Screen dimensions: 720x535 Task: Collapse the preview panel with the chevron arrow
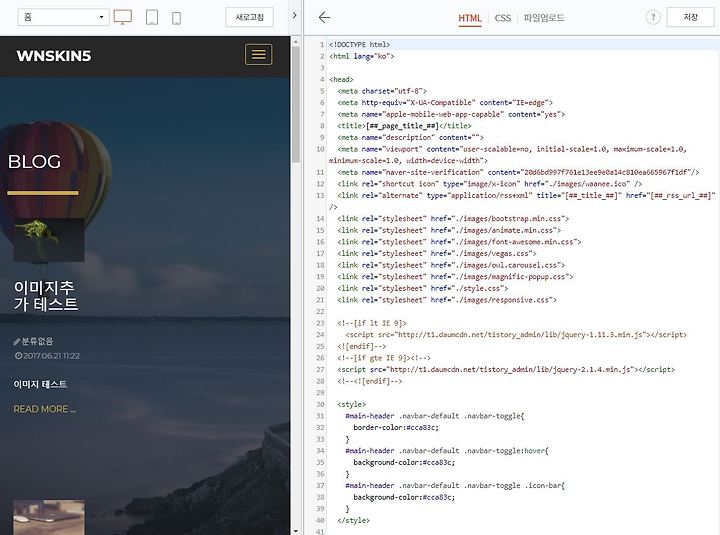point(294,15)
